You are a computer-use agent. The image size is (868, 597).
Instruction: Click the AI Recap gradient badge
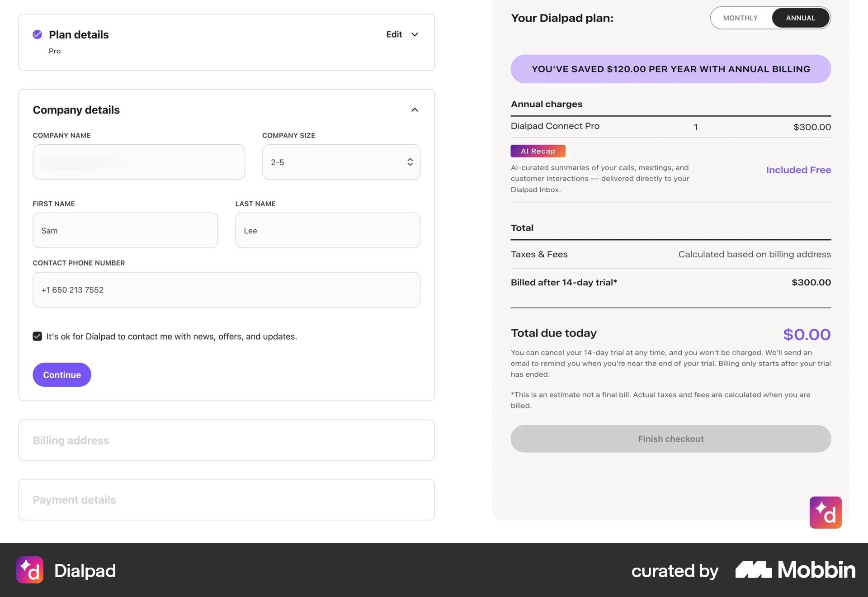coord(538,151)
